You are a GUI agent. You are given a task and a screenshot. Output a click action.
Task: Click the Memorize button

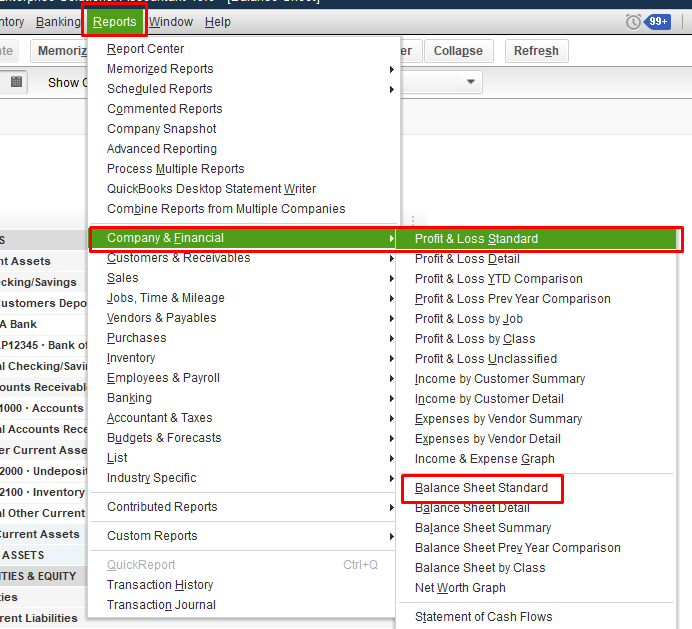click(x=59, y=51)
